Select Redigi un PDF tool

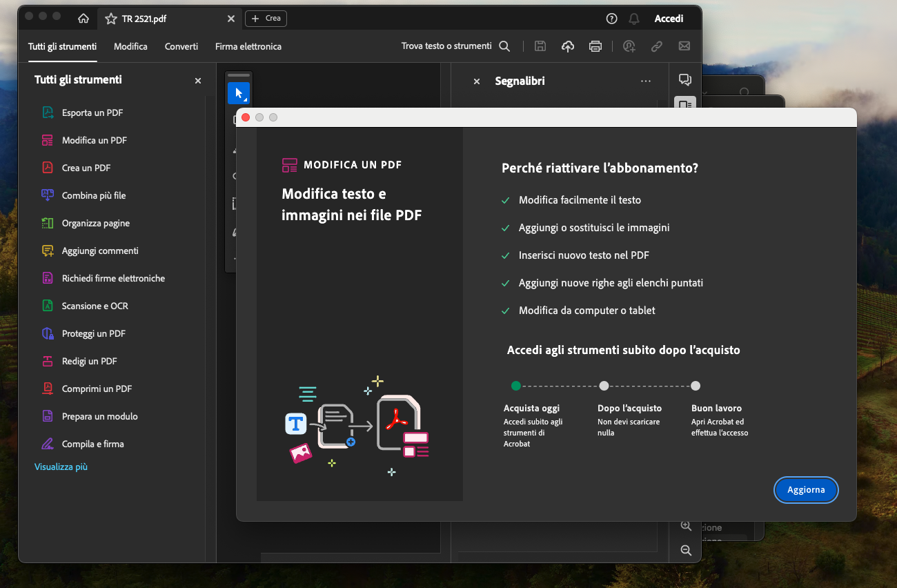[90, 361]
